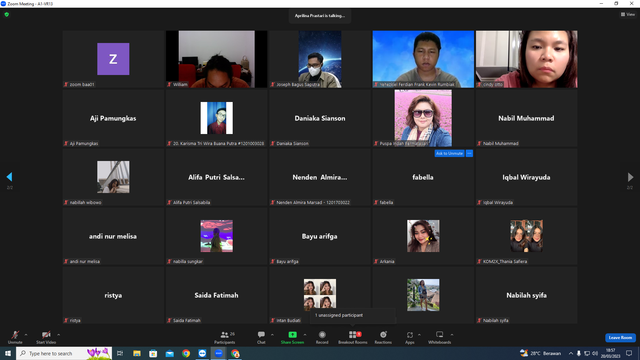Click the Windows taskbar search box
The height and width of the screenshot is (360, 640).
click(x=64, y=353)
